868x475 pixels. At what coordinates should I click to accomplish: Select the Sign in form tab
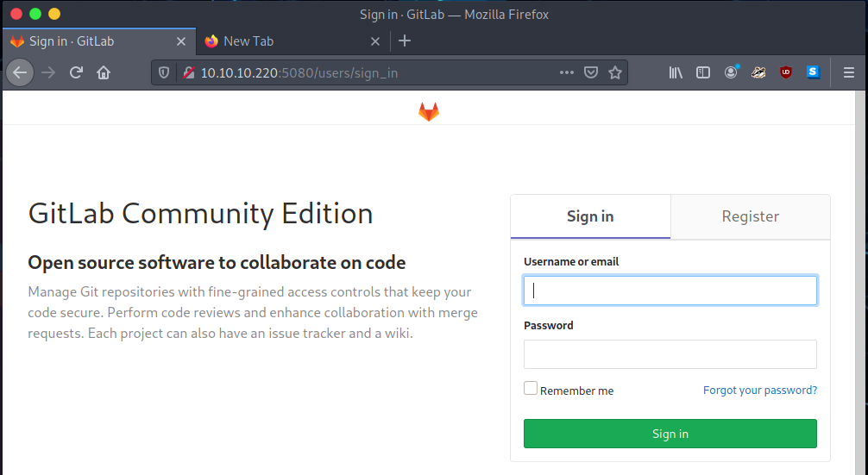coord(590,216)
